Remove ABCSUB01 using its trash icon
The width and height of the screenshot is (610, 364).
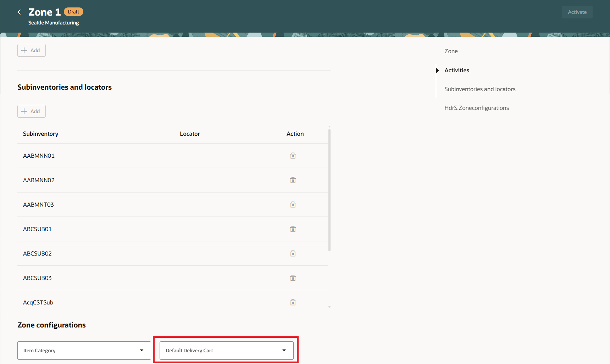point(293,229)
